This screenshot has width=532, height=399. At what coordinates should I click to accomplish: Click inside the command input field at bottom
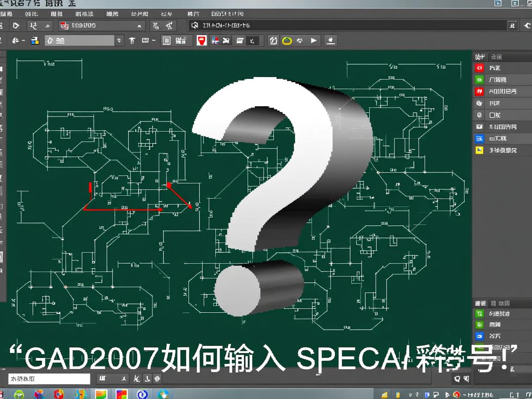point(49,378)
